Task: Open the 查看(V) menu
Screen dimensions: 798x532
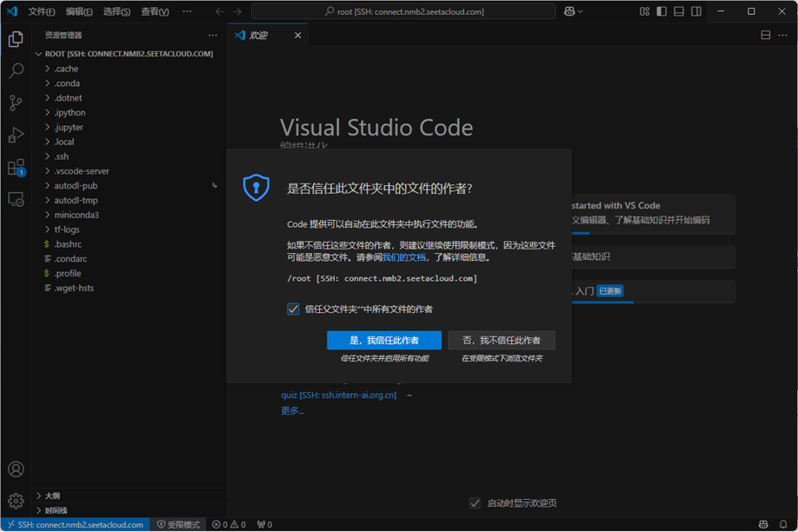Action: pos(155,11)
